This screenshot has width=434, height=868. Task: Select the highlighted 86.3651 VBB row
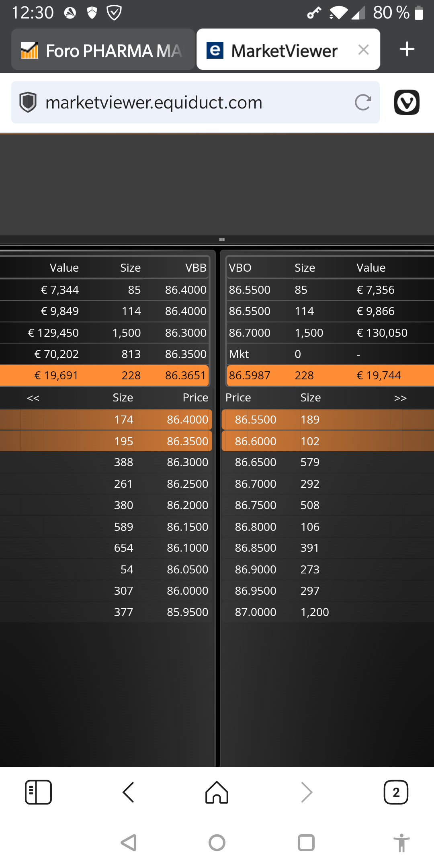pos(104,375)
